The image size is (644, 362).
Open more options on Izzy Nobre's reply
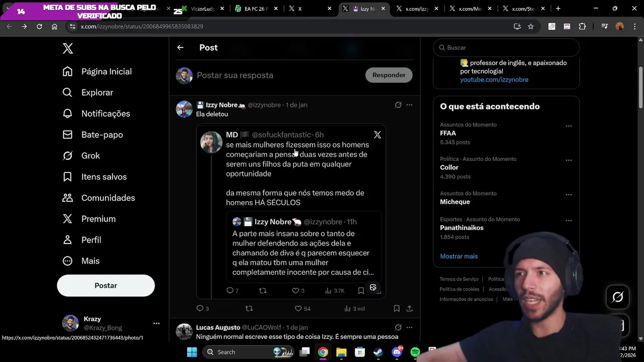pyautogui.click(x=410, y=105)
